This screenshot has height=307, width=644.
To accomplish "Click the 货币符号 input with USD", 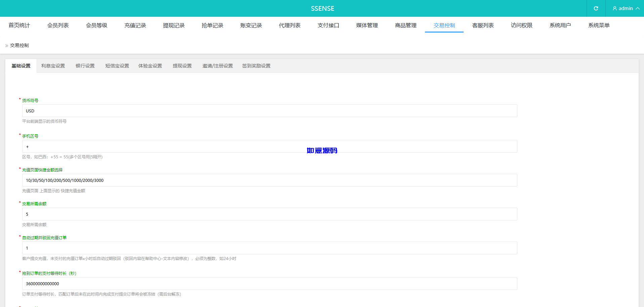I will (x=269, y=111).
